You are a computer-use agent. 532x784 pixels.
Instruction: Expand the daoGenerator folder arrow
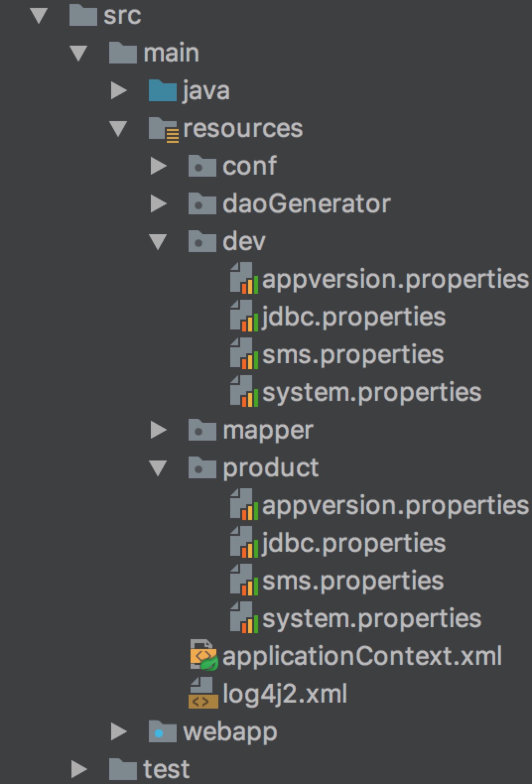[x=158, y=203]
